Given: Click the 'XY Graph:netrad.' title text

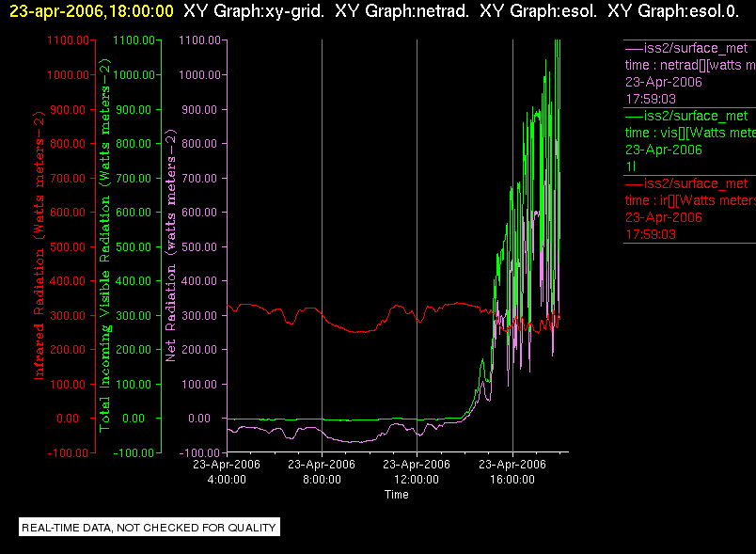Looking at the screenshot, I should point(402,10).
